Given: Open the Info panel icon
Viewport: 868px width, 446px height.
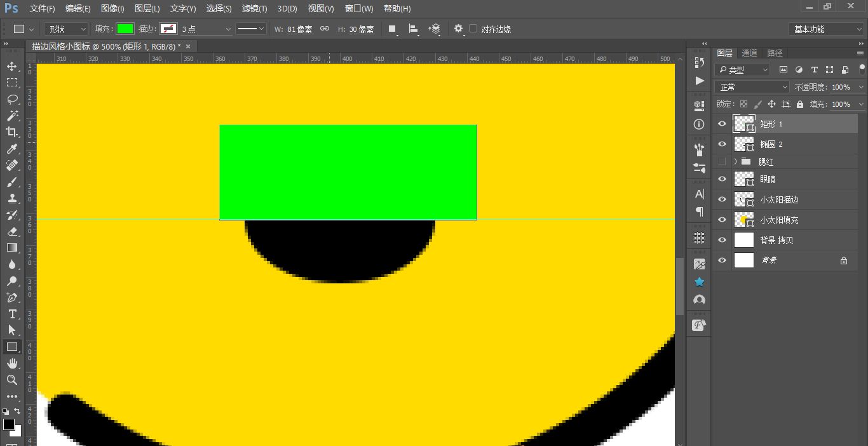Looking at the screenshot, I should pos(700,125).
